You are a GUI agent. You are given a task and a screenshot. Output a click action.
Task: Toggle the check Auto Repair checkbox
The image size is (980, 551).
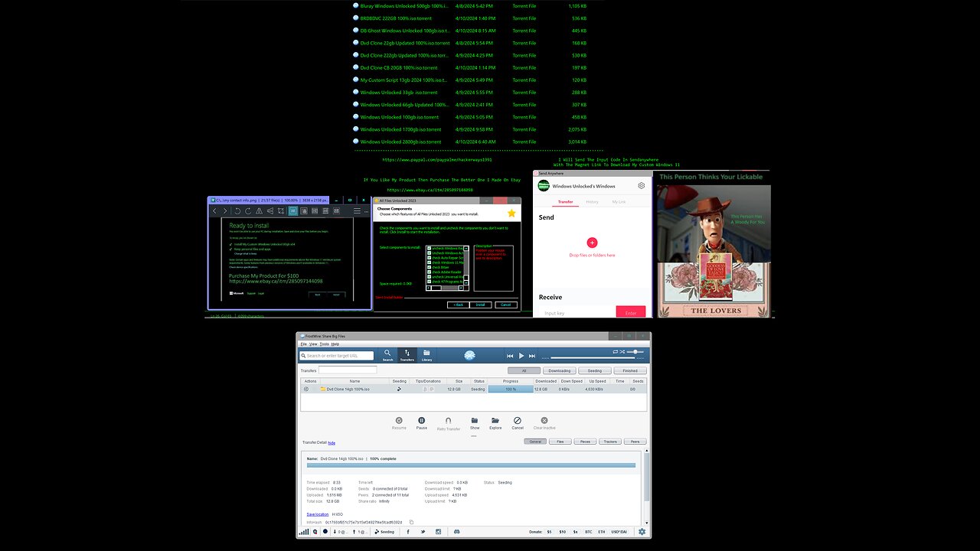430,258
